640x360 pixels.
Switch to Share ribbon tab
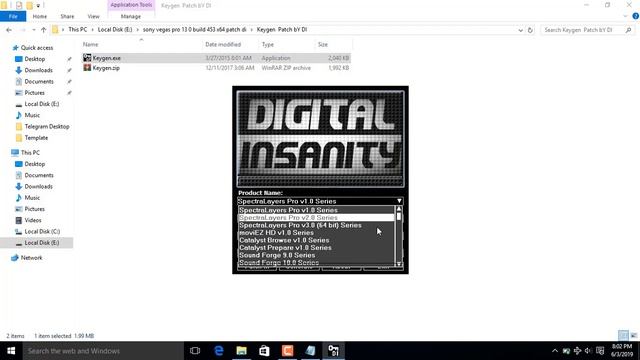pyautogui.click(x=67, y=16)
